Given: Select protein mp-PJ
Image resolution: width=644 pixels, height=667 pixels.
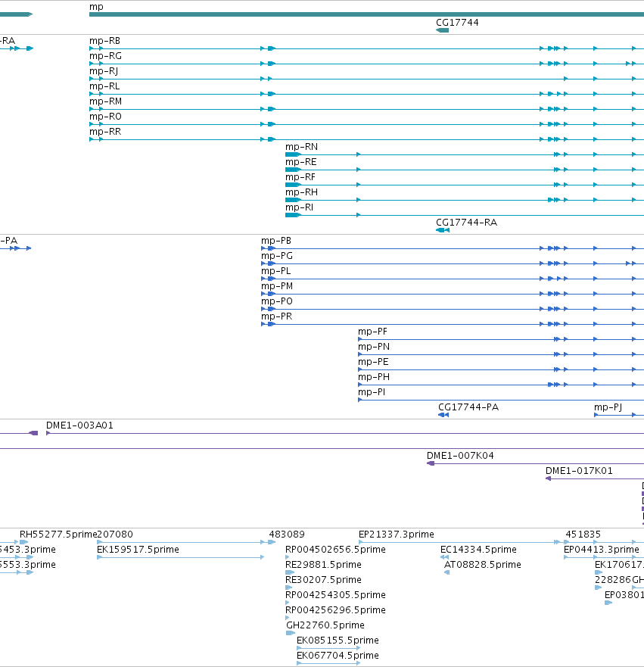Looking at the screenshot, I should (x=608, y=407).
